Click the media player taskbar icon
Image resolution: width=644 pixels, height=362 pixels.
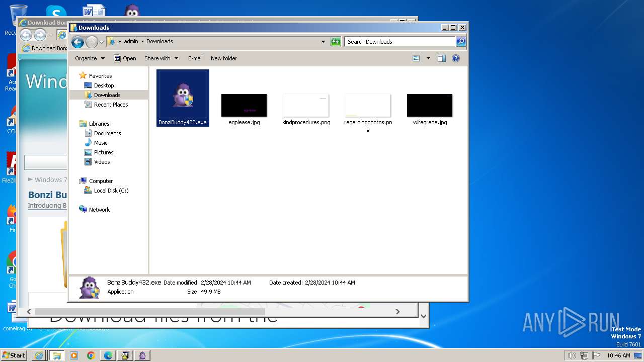(73, 355)
